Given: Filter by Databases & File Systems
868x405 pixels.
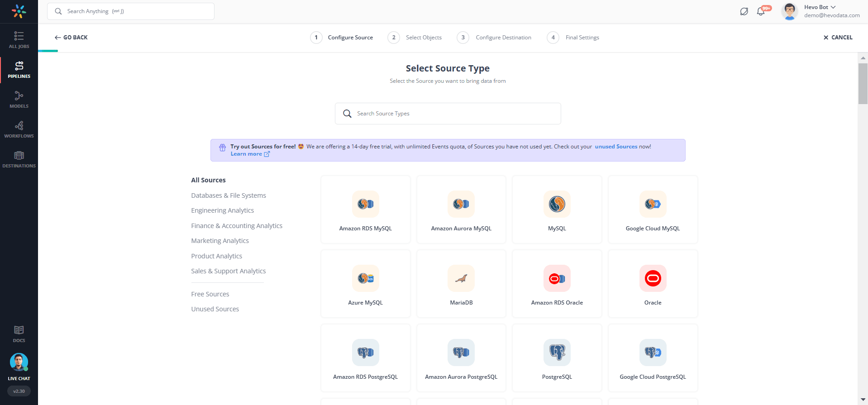Looking at the screenshot, I should click(228, 195).
